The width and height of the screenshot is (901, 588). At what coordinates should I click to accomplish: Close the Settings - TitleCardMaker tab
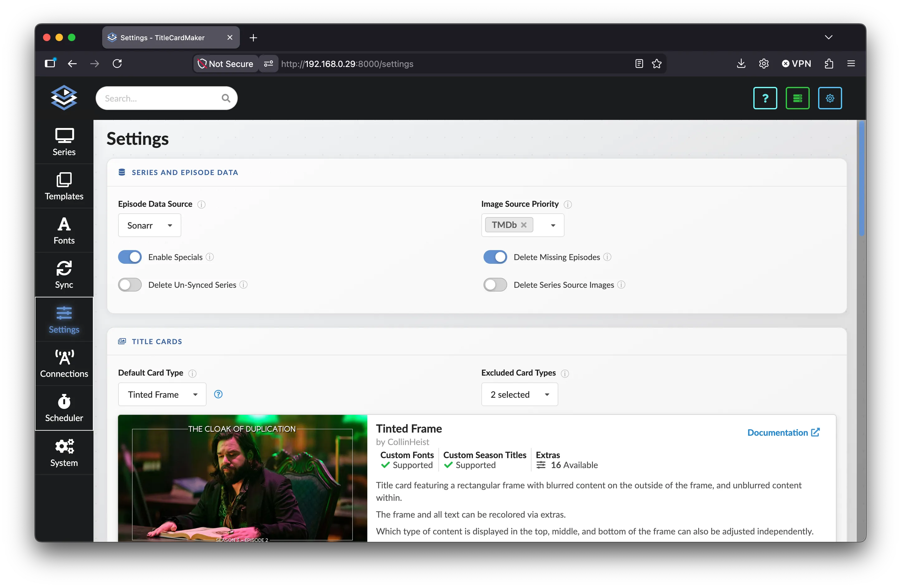(230, 37)
